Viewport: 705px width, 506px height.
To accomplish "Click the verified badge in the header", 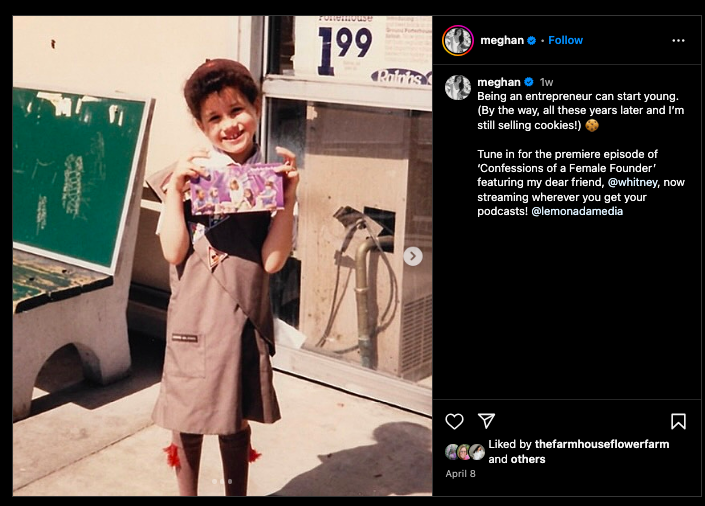I will pos(531,40).
